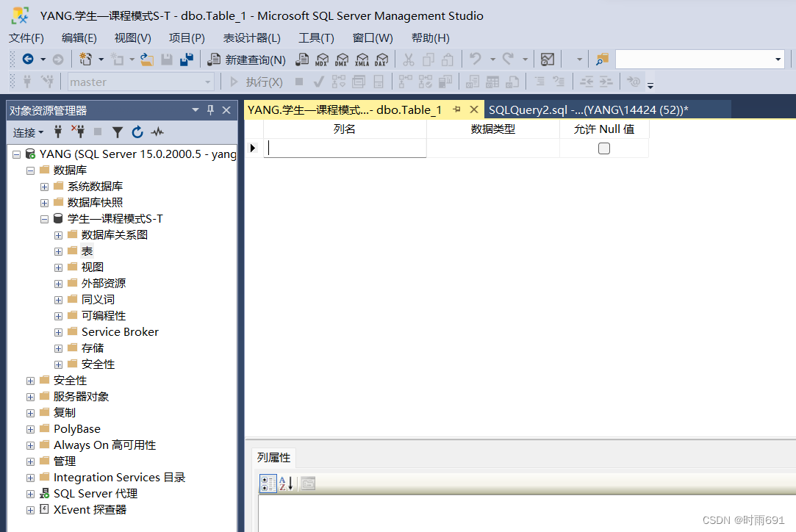Close the dbo.Table_1 tab
The image size is (796, 532).
(x=473, y=109)
